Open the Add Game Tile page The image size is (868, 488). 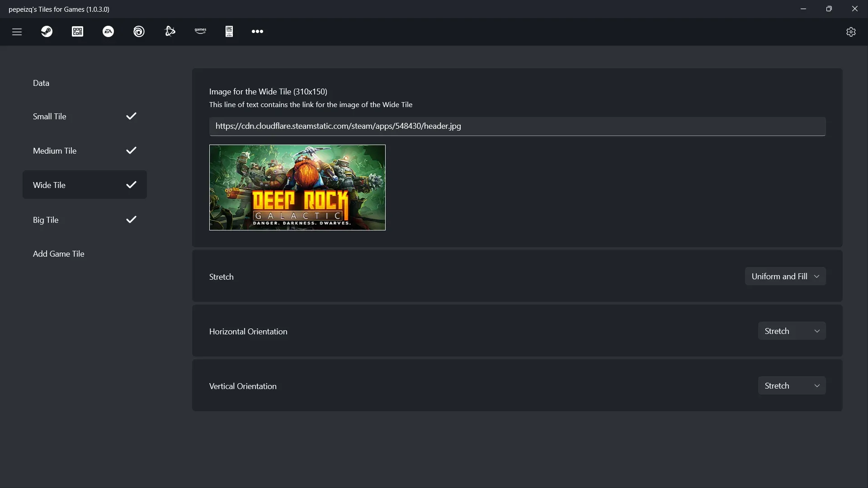coord(85,254)
